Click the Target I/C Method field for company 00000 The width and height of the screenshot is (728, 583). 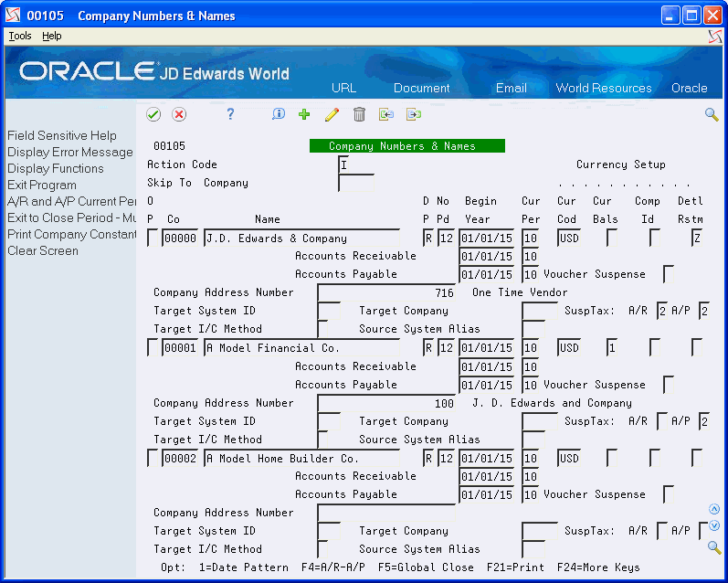(x=322, y=329)
